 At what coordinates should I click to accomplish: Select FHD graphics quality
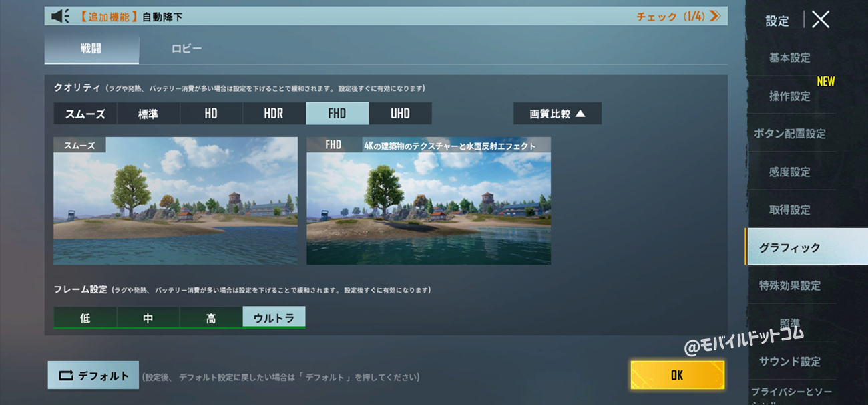[x=337, y=114]
